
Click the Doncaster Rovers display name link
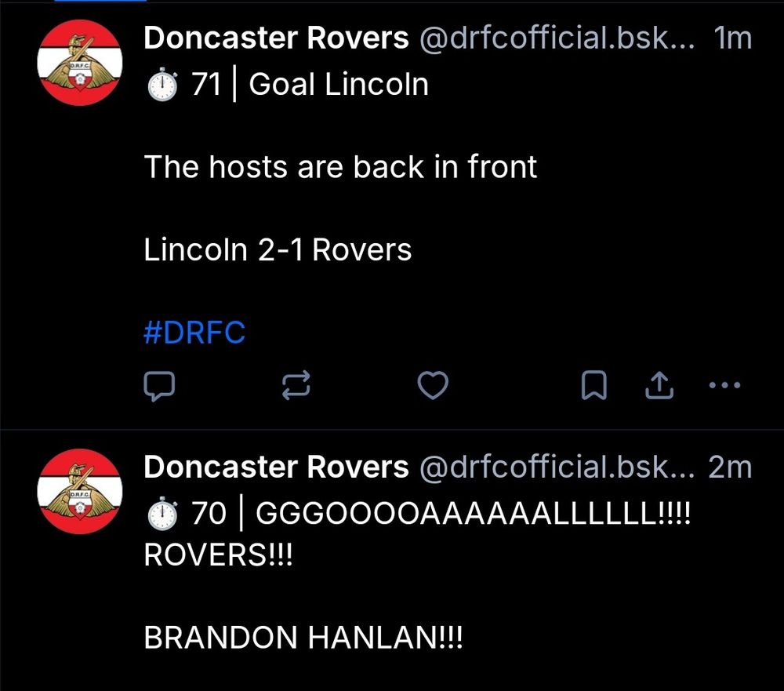pyautogui.click(x=274, y=38)
